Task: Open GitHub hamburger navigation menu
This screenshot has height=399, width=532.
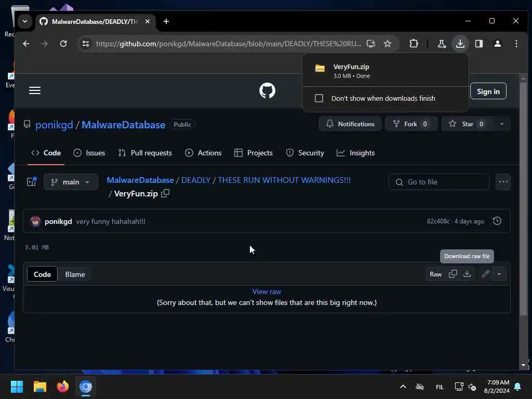Action: 35,90
